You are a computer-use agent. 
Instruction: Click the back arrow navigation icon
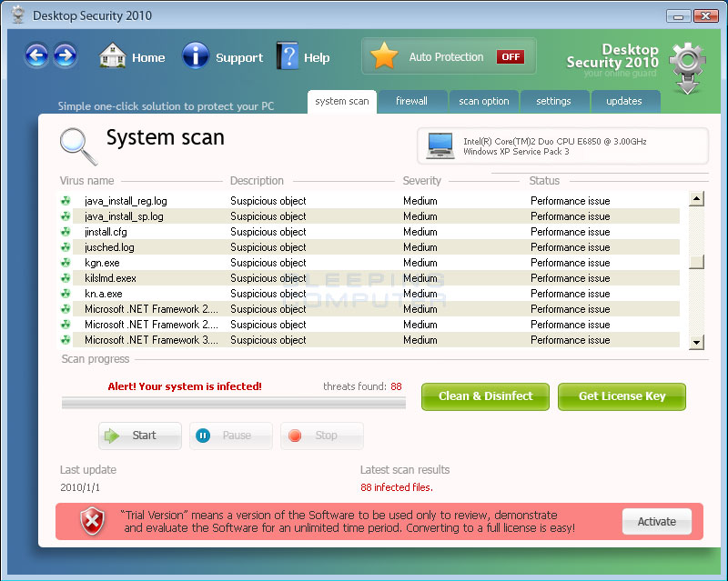point(36,56)
